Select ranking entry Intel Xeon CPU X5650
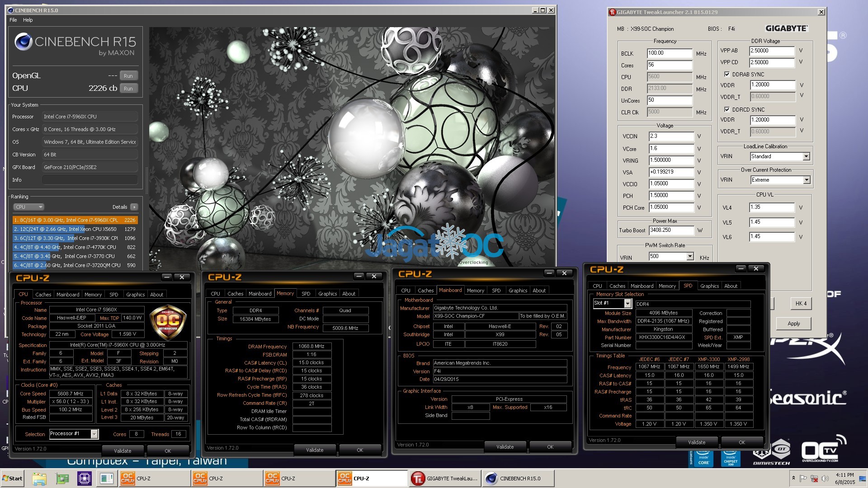 click(x=75, y=229)
